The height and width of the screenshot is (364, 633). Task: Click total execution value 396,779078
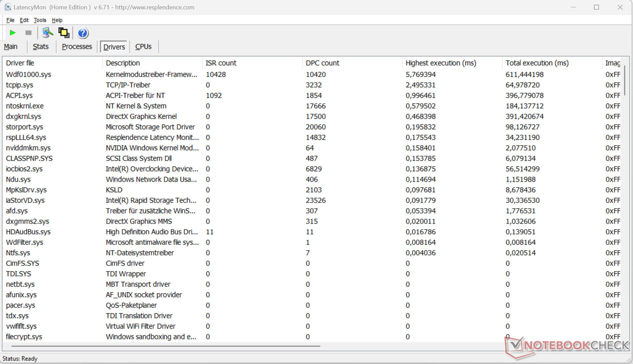[524, 96]
